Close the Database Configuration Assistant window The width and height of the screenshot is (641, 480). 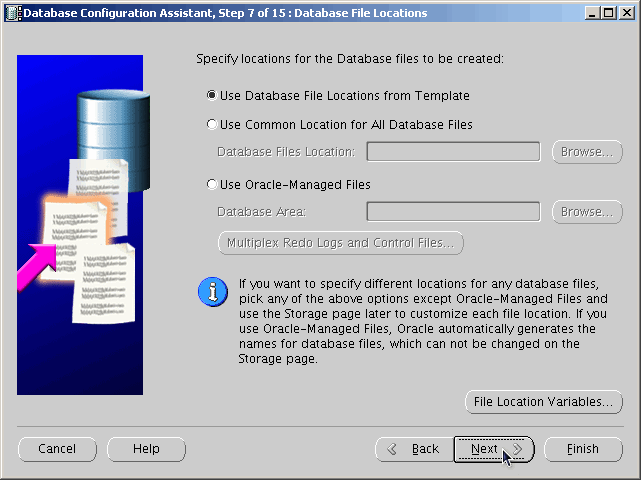tap(626, 12)
